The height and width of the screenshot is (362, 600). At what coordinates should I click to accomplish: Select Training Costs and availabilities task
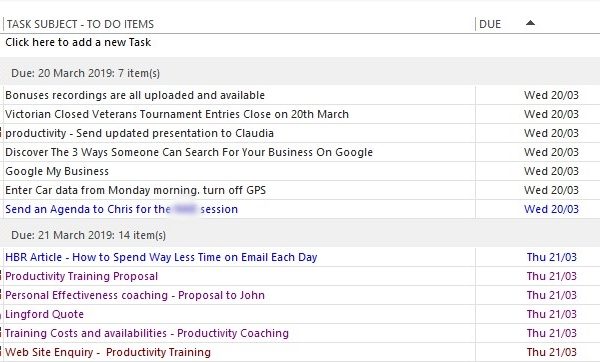pos(147,333)
